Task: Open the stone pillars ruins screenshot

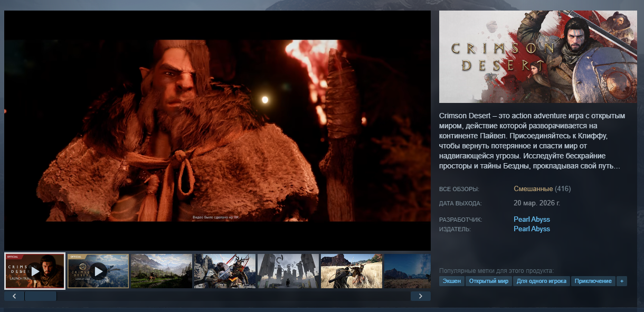Action: coord(288,271)
